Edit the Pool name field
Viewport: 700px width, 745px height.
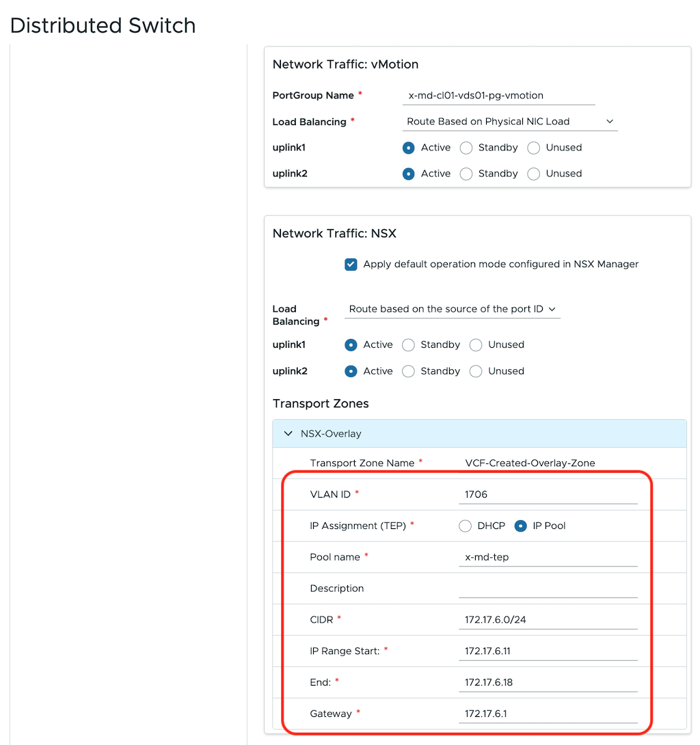coord(548,557)
